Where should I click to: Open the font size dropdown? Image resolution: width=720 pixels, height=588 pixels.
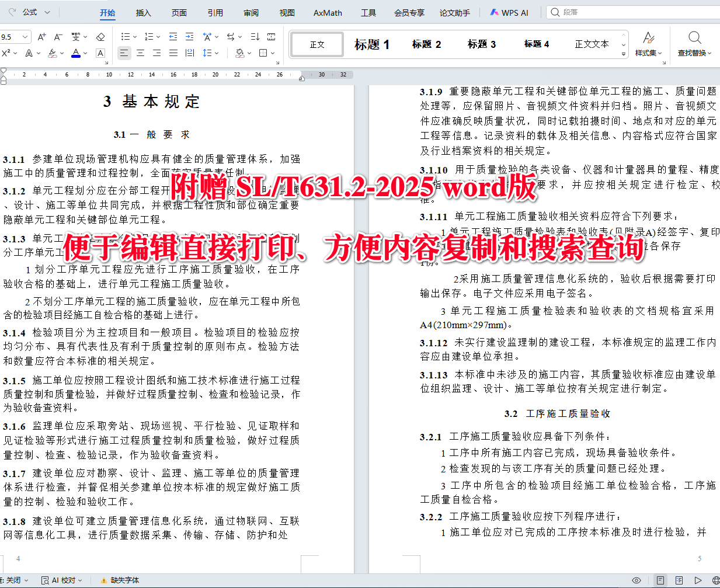click(25, 37)
